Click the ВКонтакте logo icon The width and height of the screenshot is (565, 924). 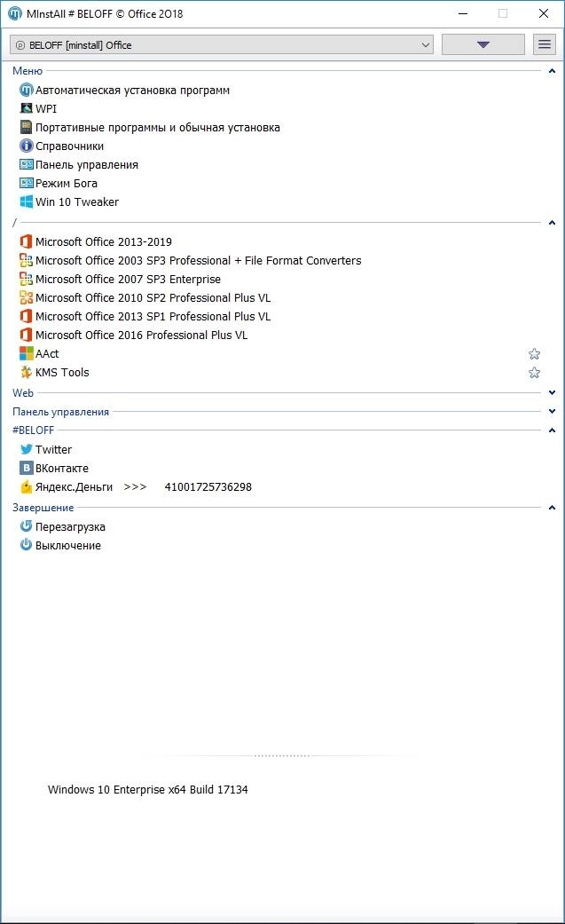[26, 468]
